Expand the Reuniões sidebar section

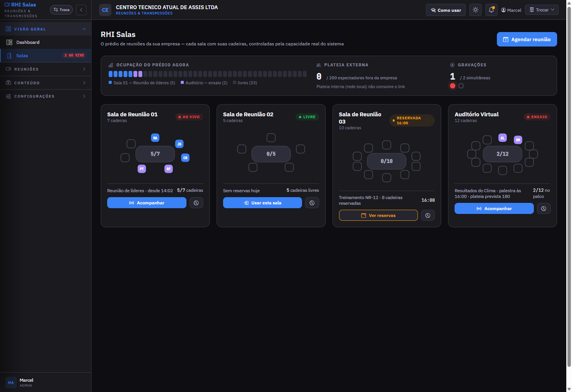click(46, 69)
